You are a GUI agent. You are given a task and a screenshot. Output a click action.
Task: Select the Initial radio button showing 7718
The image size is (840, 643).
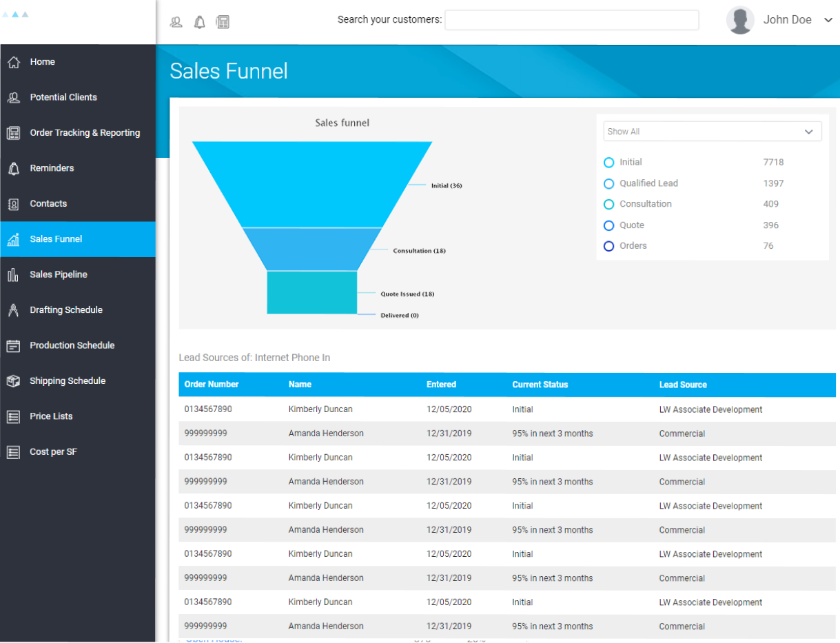click(608, 162)
